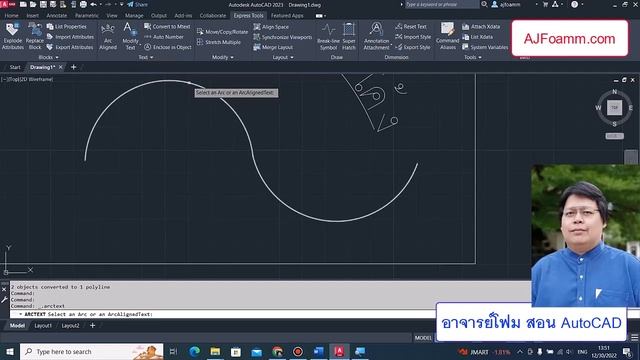This screenshot has width=640, height=360.
Task: Click the Undo arrow in Quick Access toolbar
Action: [x=93, y=4]
